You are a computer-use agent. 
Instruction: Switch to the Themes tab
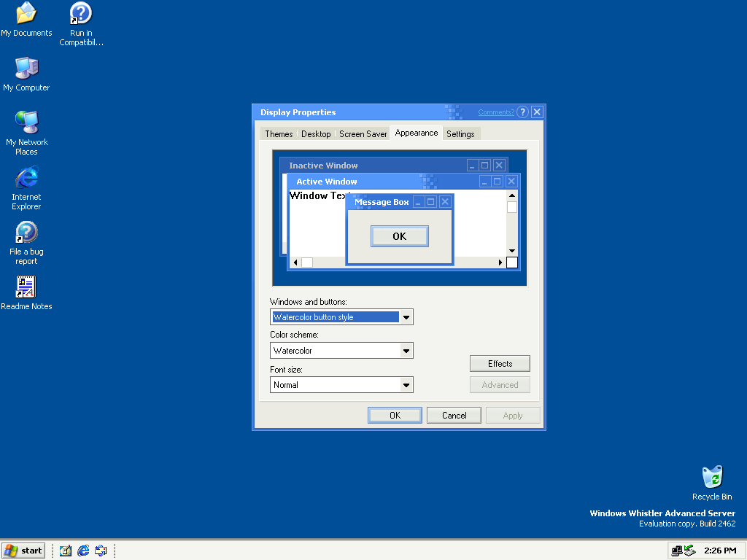[279, 134]
